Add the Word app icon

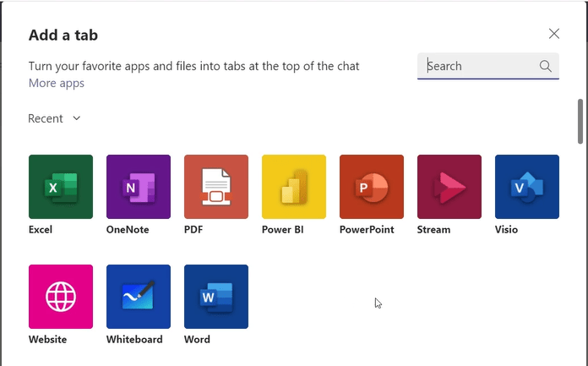coord(216,297)
